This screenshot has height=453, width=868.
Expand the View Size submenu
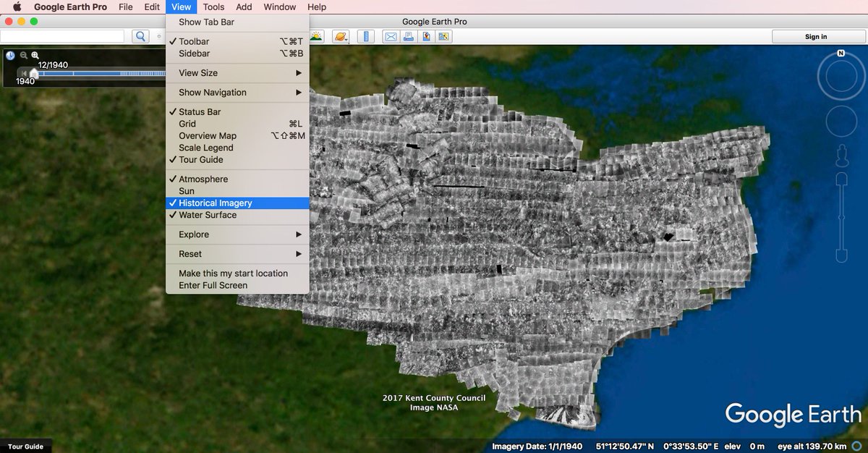237,73
